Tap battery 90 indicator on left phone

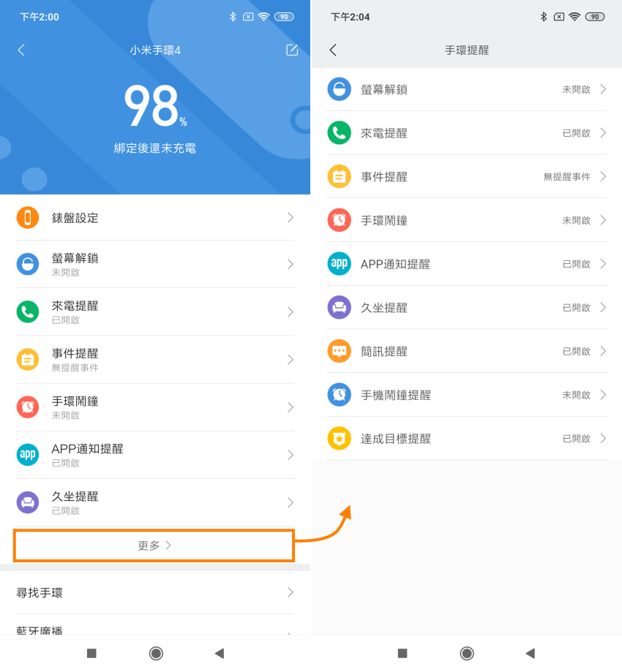coord(284,17)
